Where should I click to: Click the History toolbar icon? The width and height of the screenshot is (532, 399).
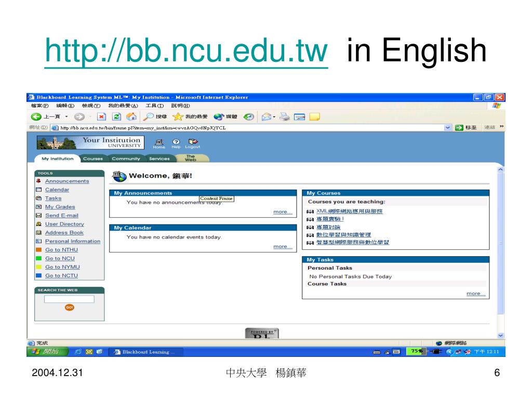(x=249, y=117)
